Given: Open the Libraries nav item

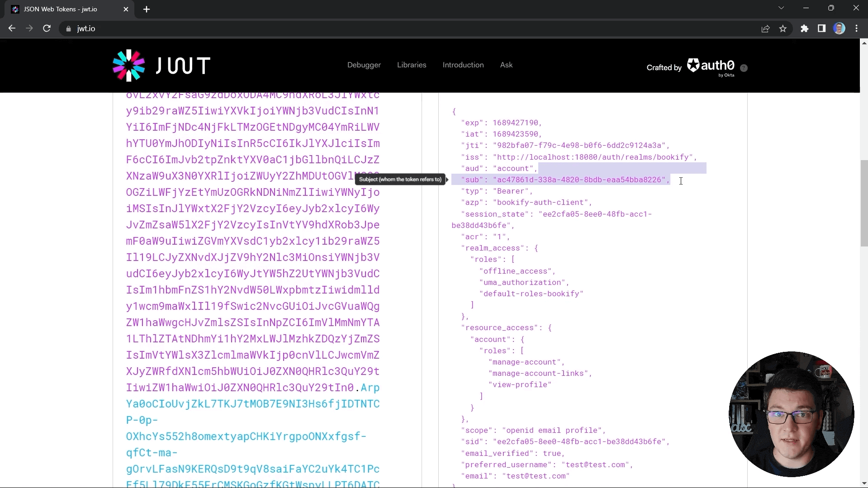Looking at the screenshot, I should pos(411,65).
